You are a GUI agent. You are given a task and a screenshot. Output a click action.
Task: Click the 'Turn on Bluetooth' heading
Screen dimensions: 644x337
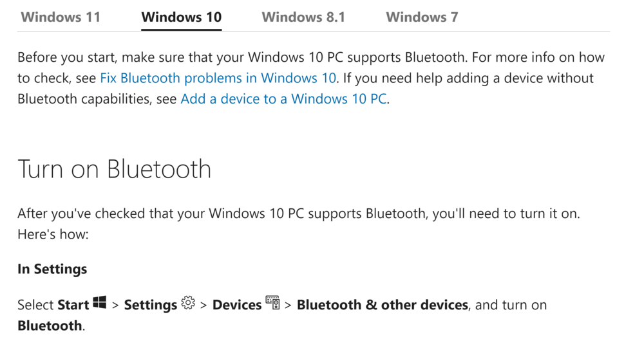pyautogui.click(x=115, y=169)
